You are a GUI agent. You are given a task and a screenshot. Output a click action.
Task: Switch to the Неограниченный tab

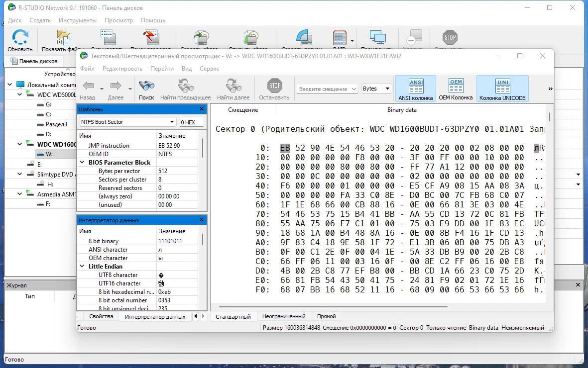pyautogui.click(x=284, y=316)
